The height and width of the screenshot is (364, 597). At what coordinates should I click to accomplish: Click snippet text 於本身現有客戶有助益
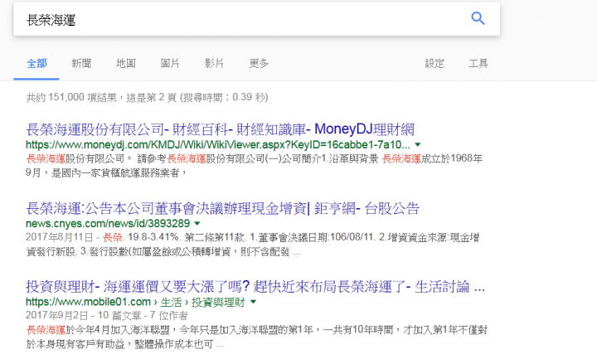point(75,345)
